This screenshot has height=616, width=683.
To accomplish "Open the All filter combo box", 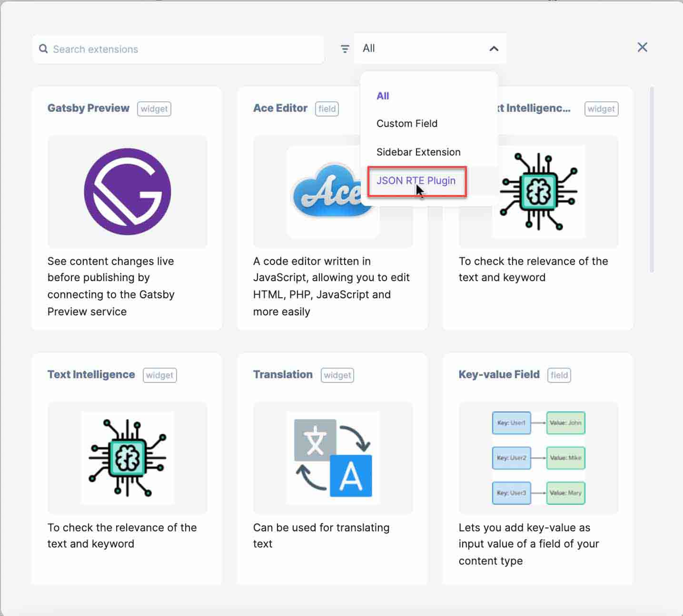I will point(430,48).
